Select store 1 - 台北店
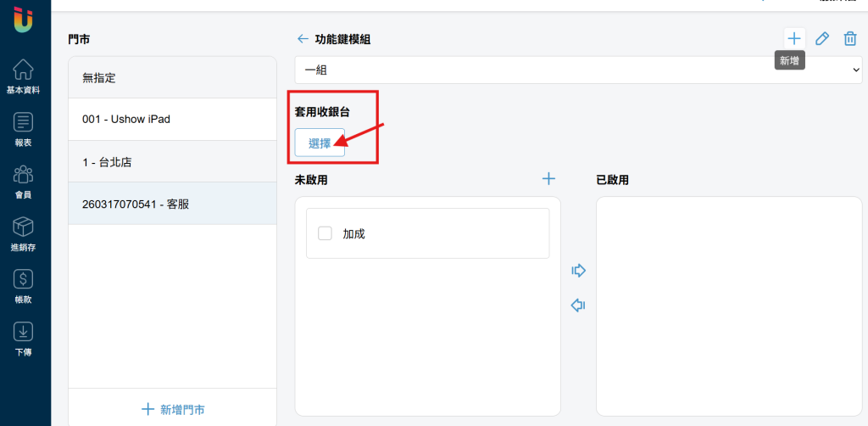 coord(173,162)
